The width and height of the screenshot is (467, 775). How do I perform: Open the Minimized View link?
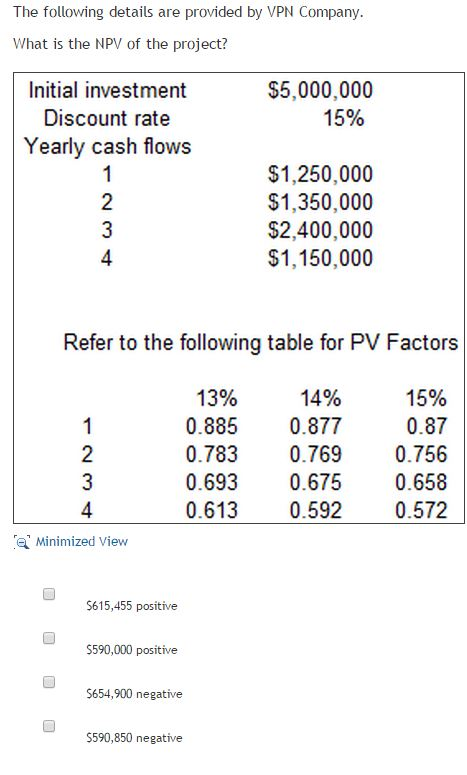(x=82, y=542)
